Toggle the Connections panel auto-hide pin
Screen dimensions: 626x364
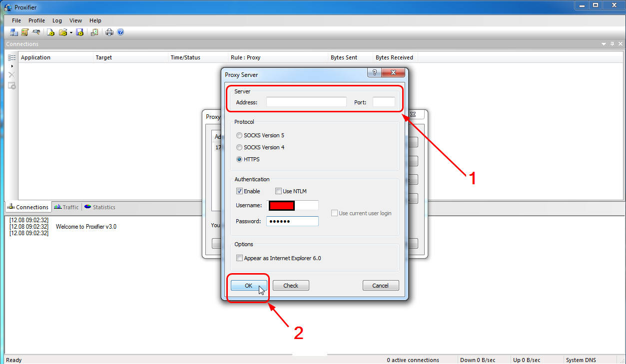pos(613,44)
